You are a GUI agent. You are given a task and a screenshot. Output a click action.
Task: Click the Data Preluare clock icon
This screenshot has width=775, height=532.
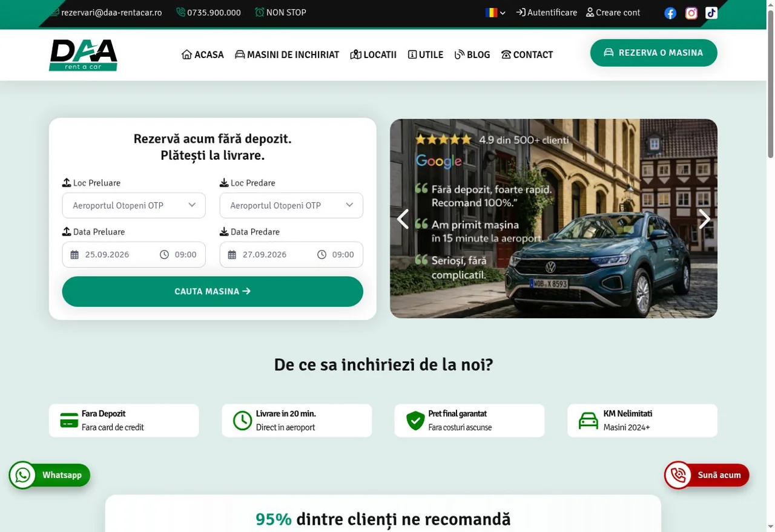point(164,255)
